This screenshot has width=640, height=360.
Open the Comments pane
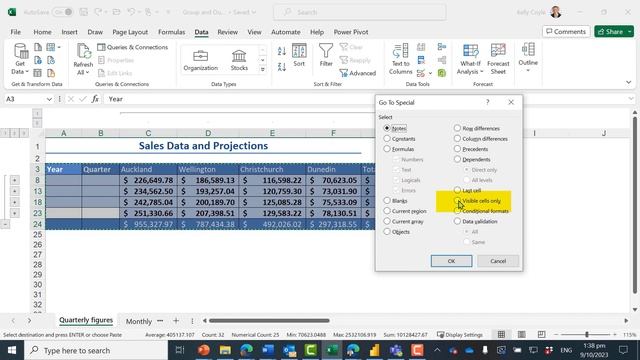[x=566, y=31]
